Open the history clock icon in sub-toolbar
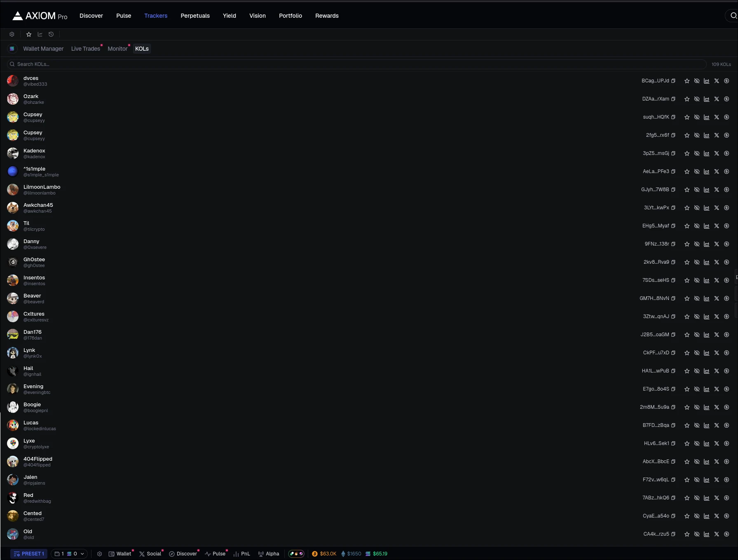The image size is (738, 560). click(51, 34)
